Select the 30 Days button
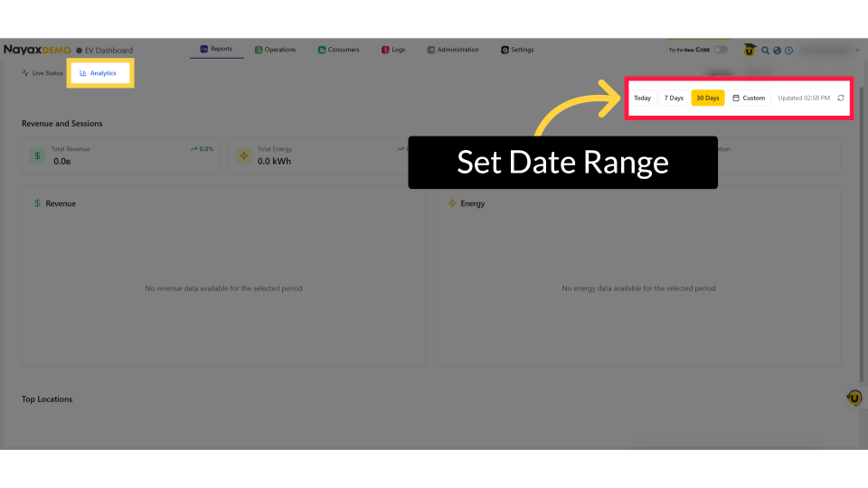The width and height of the screenshot is (868, 488). (x=708, y=98)
